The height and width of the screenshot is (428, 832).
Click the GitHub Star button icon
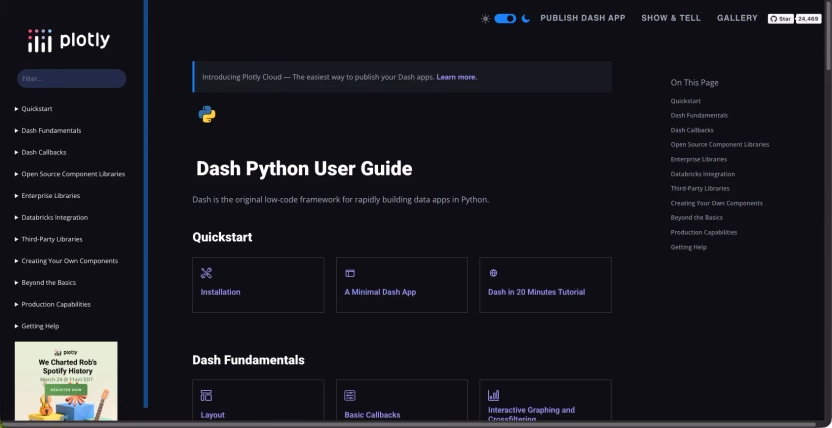[781, 19]
